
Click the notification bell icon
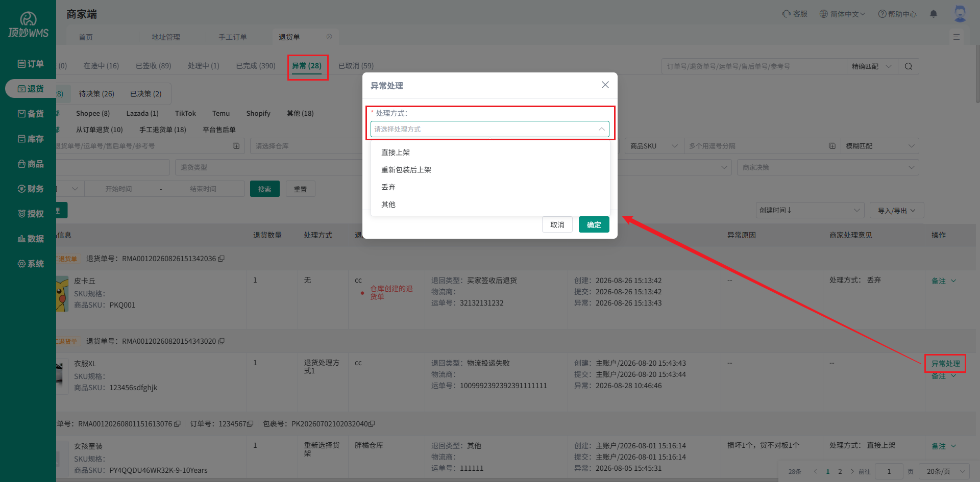pos(934,14)
